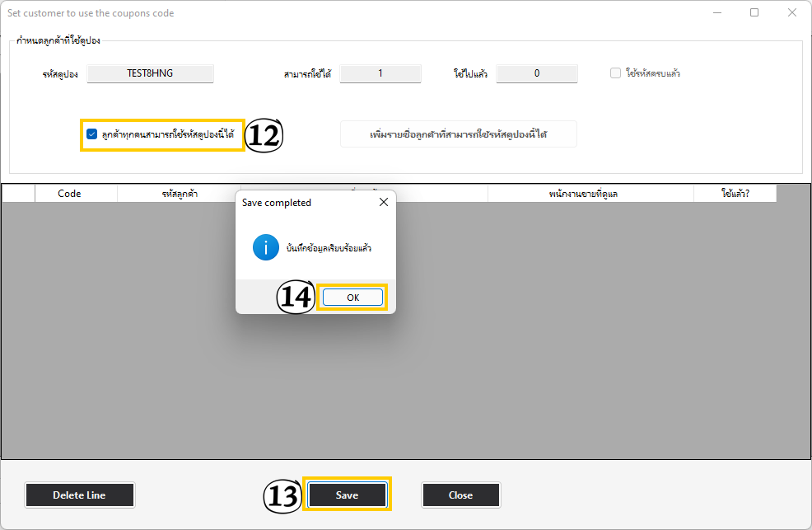Viewport: 812px width, 530px height.
Task: Close the Save completed dialog with X
Action: coord(383,203)
